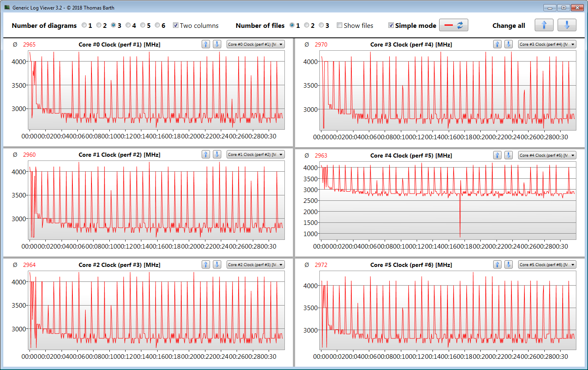Disable the Simple mode checkbox
The width and height of the screenshot is (588, 370).
[x=391, y=25]
